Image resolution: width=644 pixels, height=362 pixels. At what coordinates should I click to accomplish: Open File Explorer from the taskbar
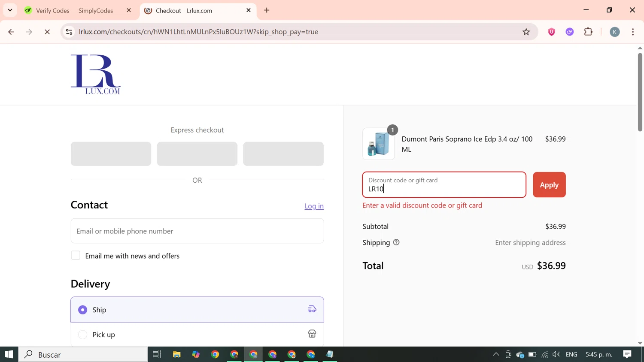(176, 354)
